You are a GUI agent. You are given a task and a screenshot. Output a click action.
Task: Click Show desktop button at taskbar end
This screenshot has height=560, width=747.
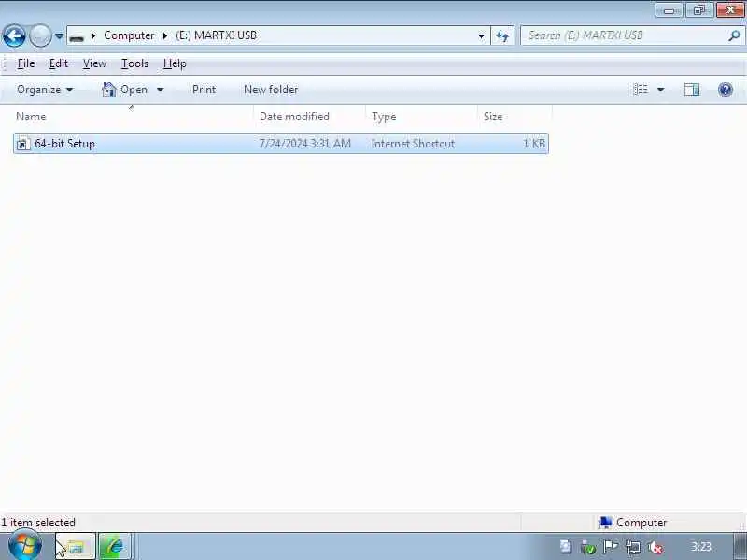click(740, 547)
